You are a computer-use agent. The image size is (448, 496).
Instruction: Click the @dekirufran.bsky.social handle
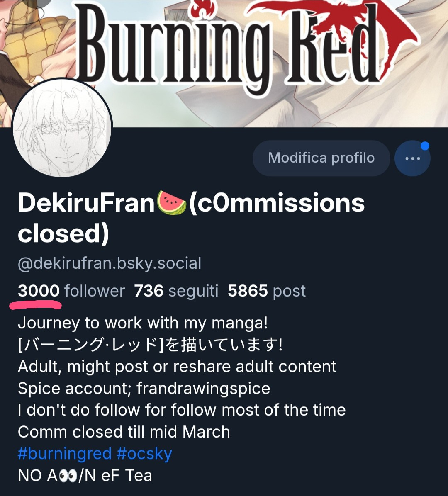110,264
